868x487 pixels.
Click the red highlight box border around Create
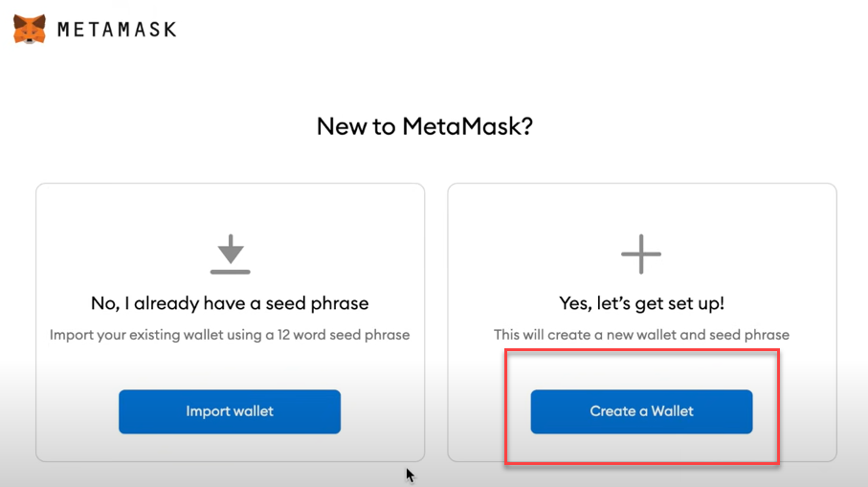tap(641, 350)
